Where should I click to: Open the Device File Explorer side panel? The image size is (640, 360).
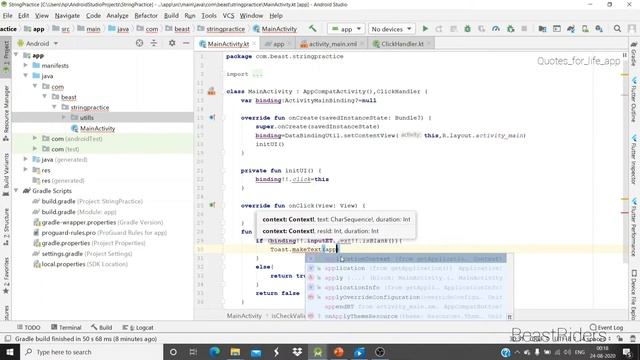[x=634, y=294]
